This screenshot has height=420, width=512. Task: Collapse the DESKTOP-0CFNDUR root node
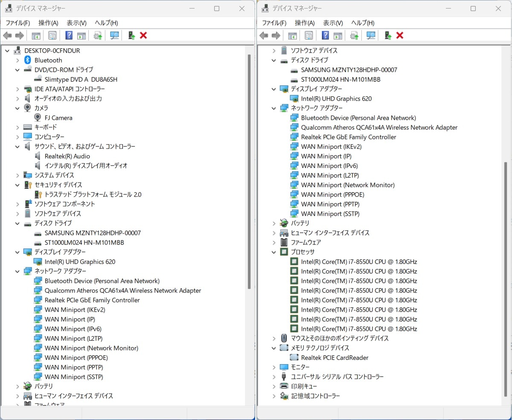(x=7, y=50)
